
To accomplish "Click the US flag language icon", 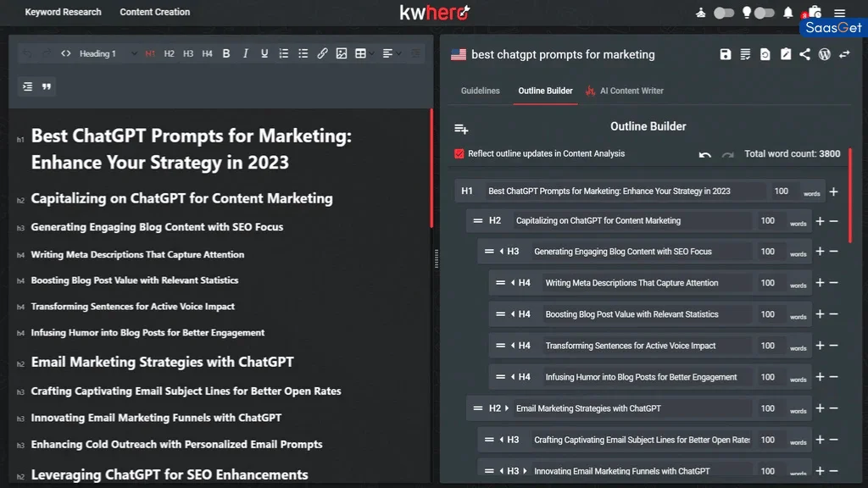I will (x=459, y=55).
